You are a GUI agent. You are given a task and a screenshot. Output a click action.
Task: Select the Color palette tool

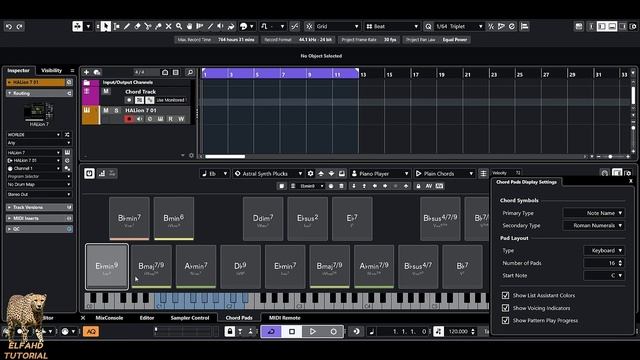click(244, 27)
